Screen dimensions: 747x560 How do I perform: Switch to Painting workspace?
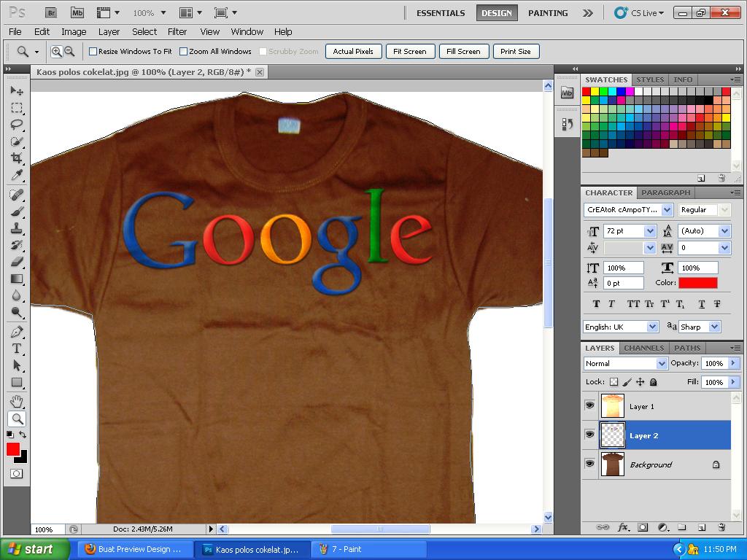548,13
